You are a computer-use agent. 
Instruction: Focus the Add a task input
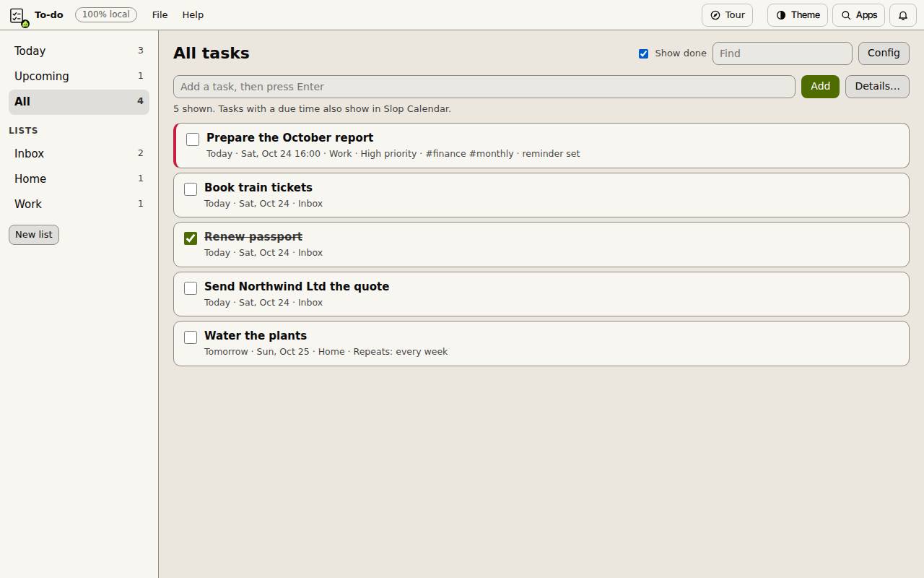(484, 87)
